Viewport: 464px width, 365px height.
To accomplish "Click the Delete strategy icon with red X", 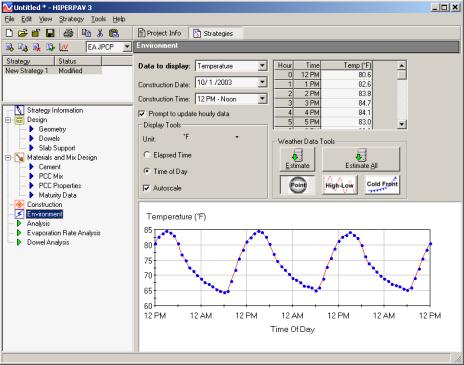I will [37, 47].
